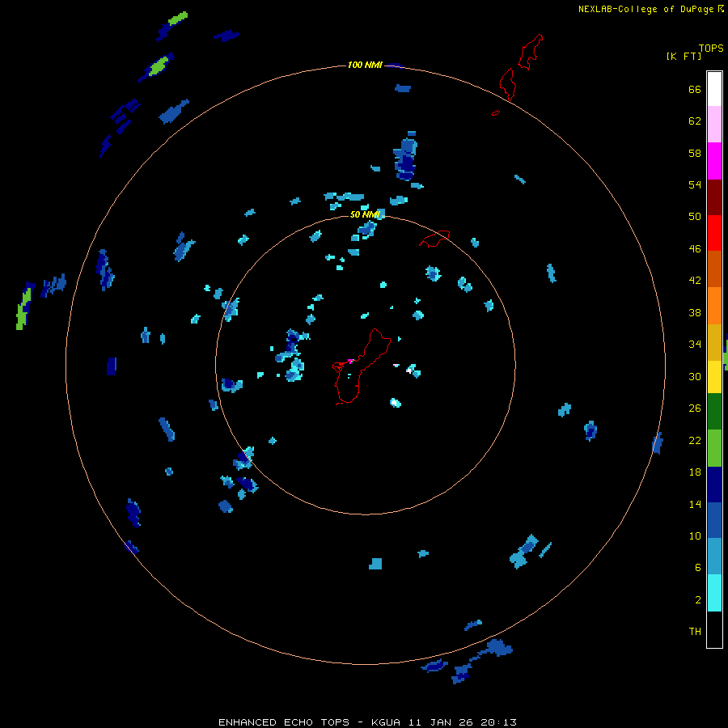Click the "50 NMI" range ring label

pyautogui.click(x=365, y=214)
